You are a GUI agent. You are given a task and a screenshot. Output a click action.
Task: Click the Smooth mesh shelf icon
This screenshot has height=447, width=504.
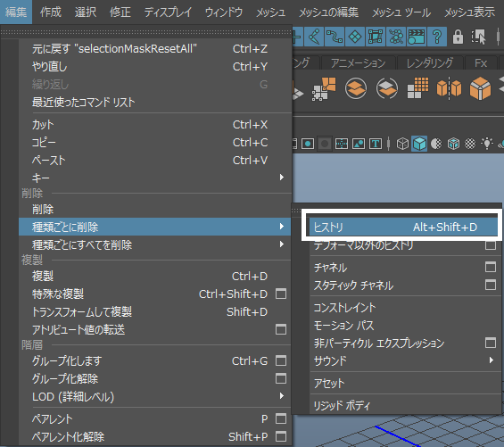(x=417, y=88)
